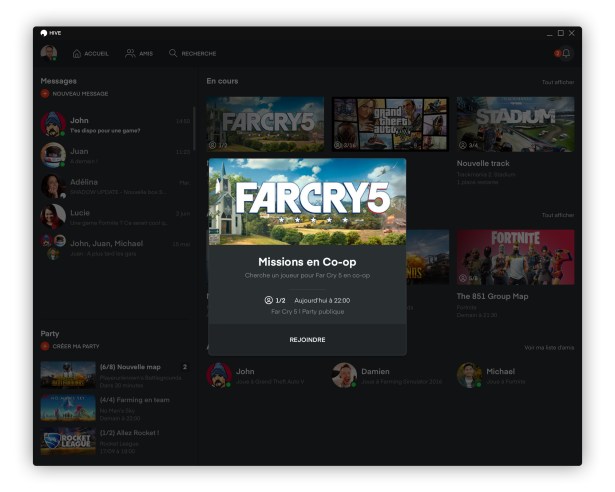
Task: Select the Grand Theft Auto party thumbnail
Action: [x=390, y=124]
